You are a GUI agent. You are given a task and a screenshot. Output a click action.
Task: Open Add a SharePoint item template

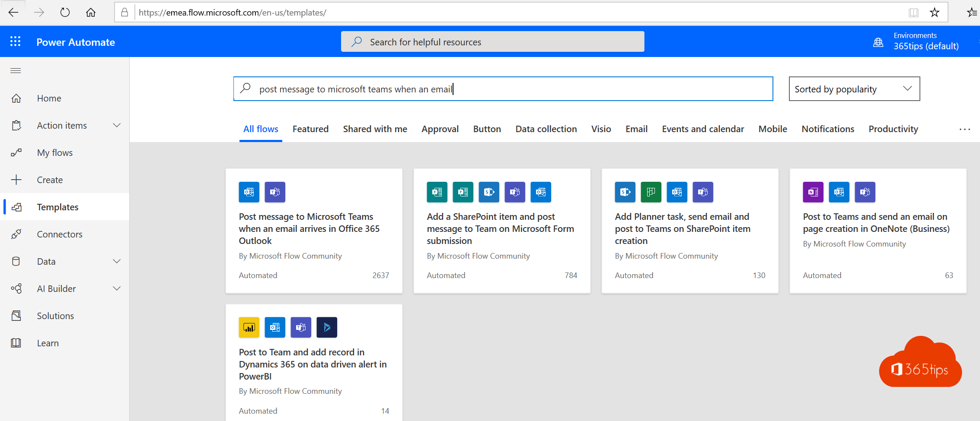(x=502, y=231)
